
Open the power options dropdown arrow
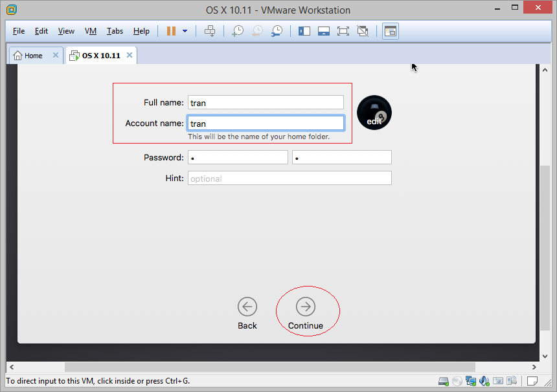click(185, 31)
